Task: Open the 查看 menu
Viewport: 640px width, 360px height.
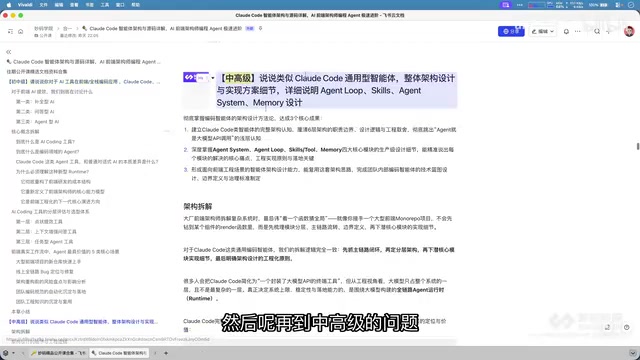Action: (74, 5)
